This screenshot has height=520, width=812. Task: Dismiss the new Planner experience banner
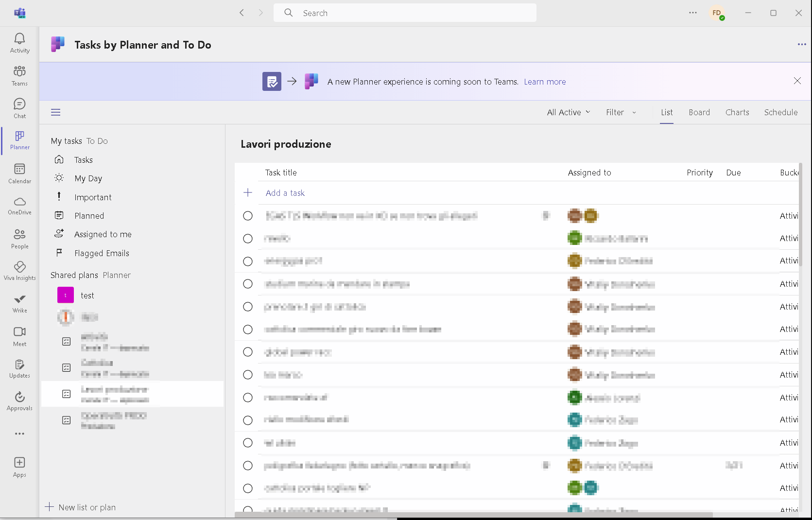(797, 81)
